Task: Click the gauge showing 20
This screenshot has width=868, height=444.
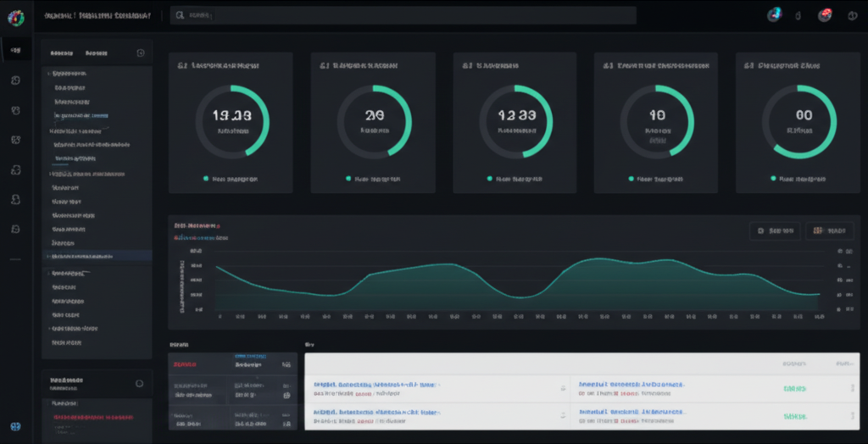Action: click(x=374, y=122)
